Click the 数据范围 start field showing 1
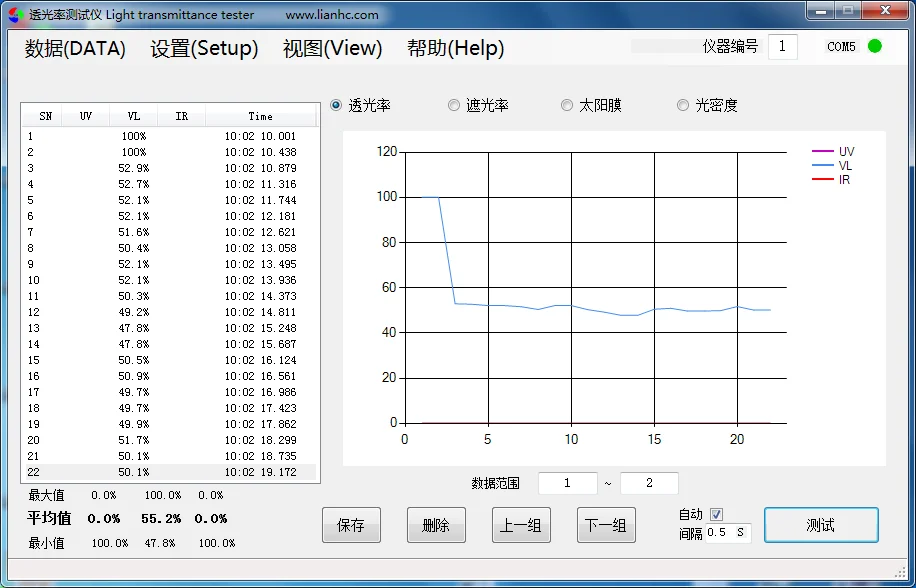This screenshot has height=588, width=916. point(567,483)
